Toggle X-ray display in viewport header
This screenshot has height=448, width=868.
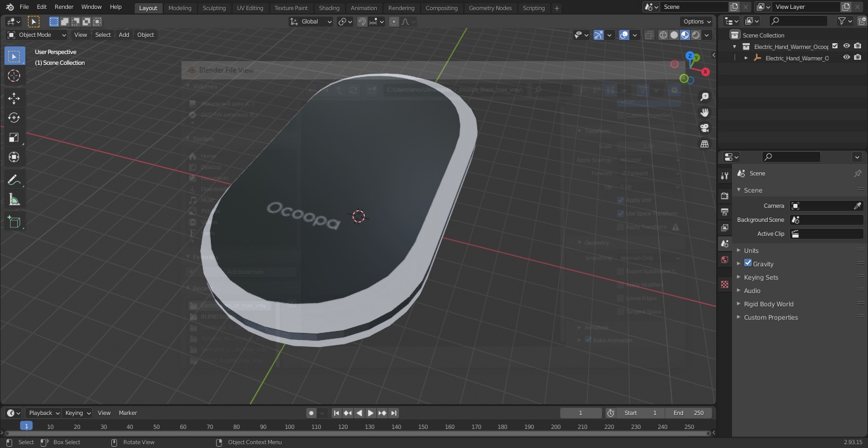[x=649, y=35]
